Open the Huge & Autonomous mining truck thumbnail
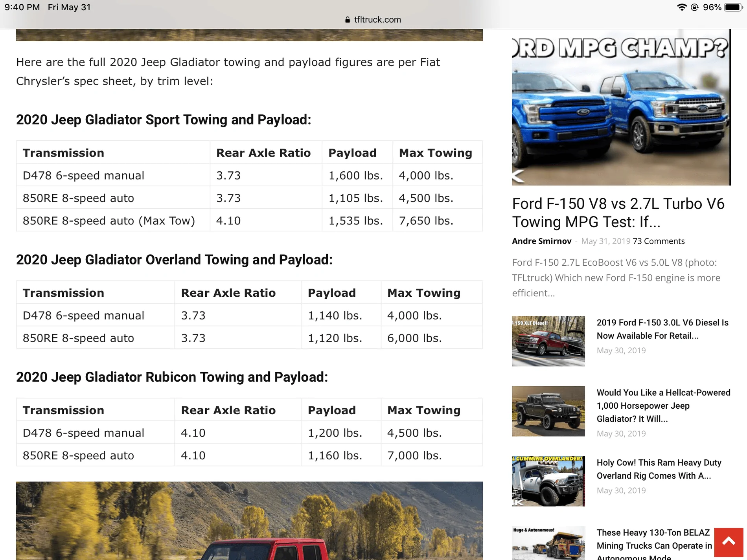 548,543
